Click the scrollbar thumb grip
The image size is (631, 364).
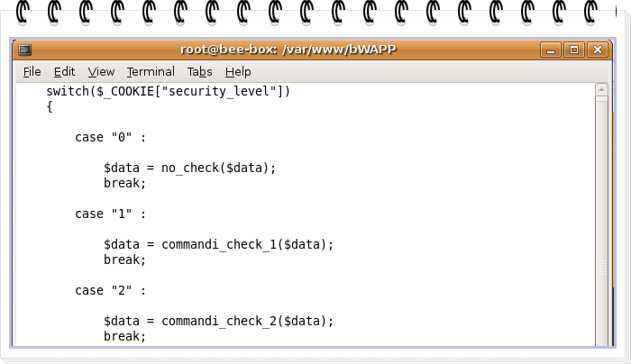pyautogui.click(x=601, y=267)
